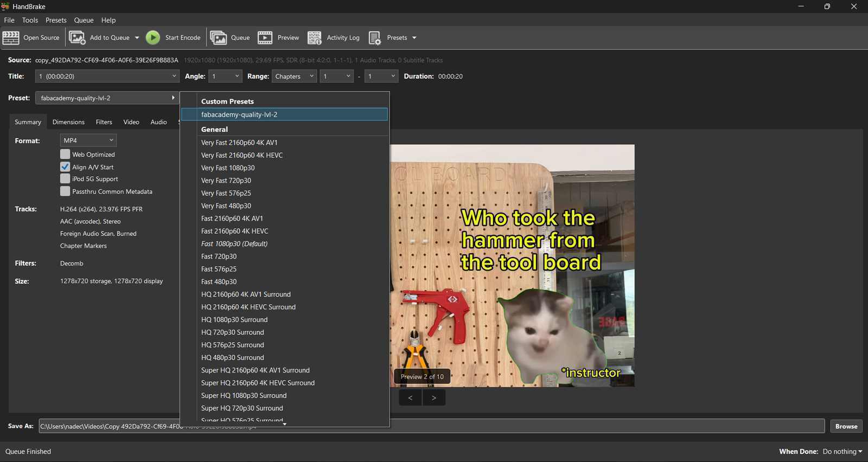
Task: Open the Activity Log icon
Action: point(315,38)
